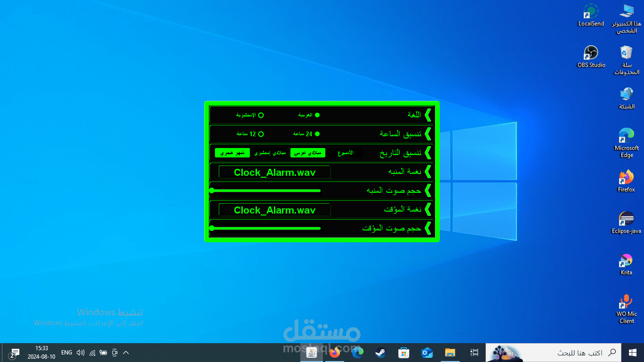
Task: Switch input language via the ENG indicator
Action: coord(67,353)
